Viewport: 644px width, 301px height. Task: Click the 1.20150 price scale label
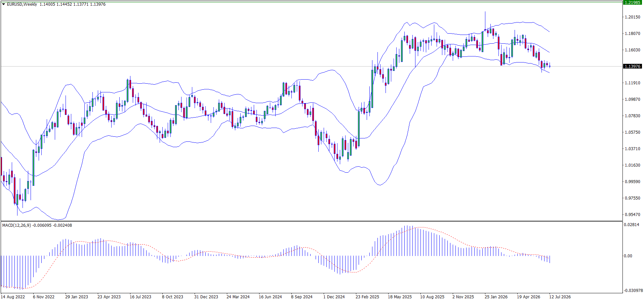[x=632, y=17]
